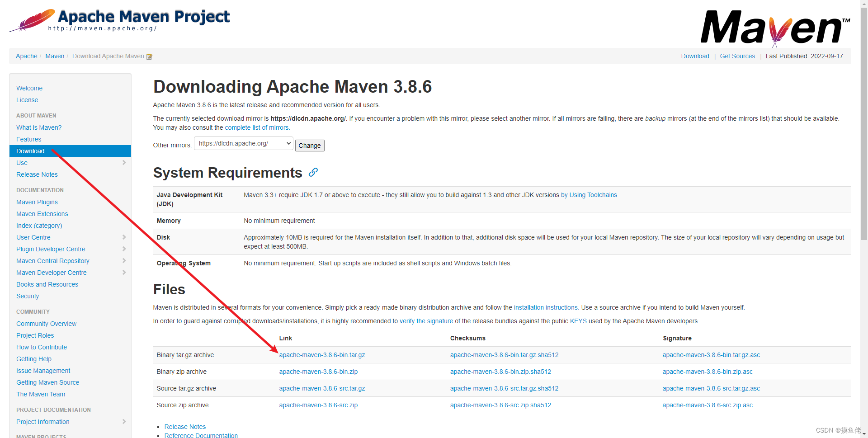
Task: Expand the Plugin Developer Centre menu
Action: (124, 249)
